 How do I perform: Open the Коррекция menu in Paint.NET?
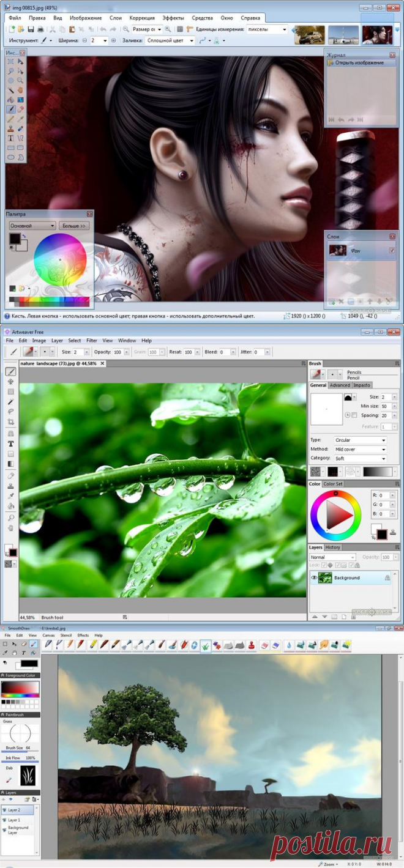pos(142,18)
